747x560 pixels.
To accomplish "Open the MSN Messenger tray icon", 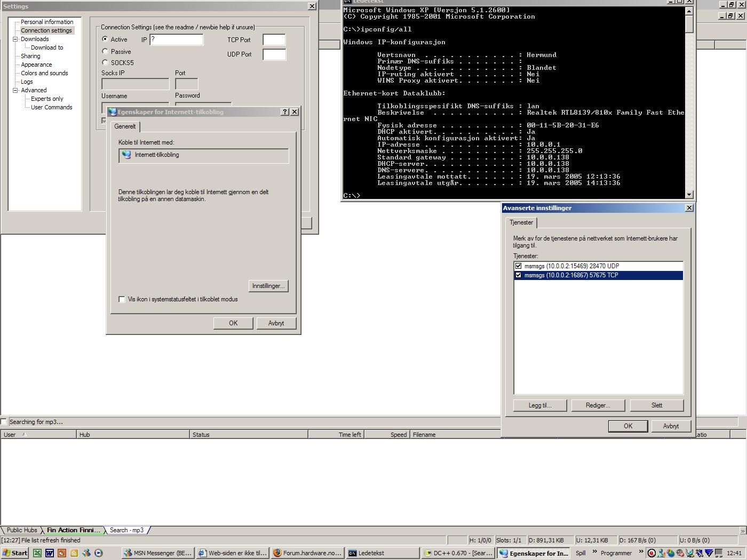I will (661, 553).
